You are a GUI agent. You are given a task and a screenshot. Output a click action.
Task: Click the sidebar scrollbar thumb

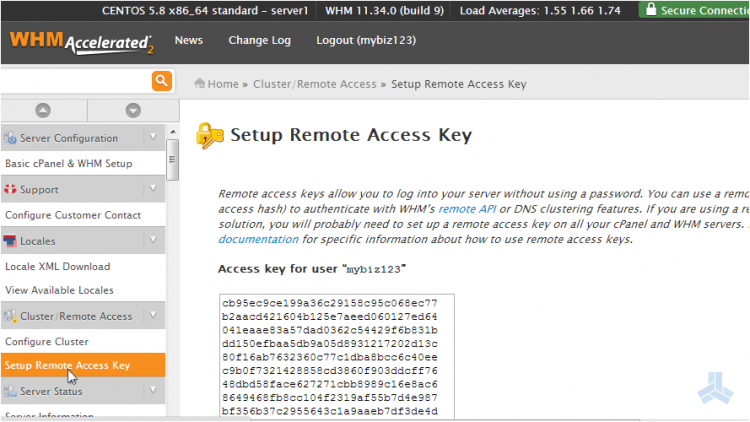point(173,160)
